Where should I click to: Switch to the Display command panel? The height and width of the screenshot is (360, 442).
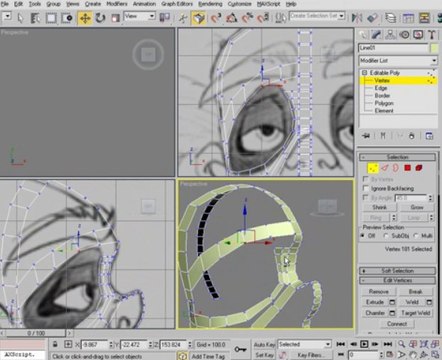point(418,34)
